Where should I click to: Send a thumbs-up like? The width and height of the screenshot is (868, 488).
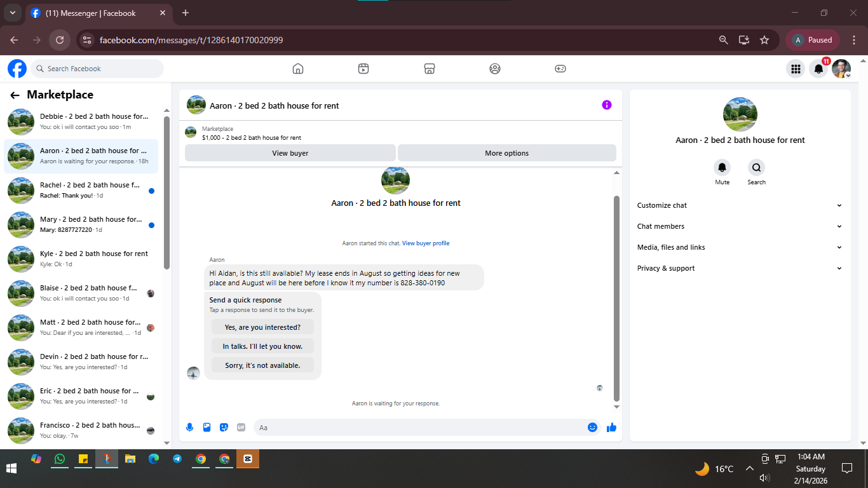[x=611, y=428]
